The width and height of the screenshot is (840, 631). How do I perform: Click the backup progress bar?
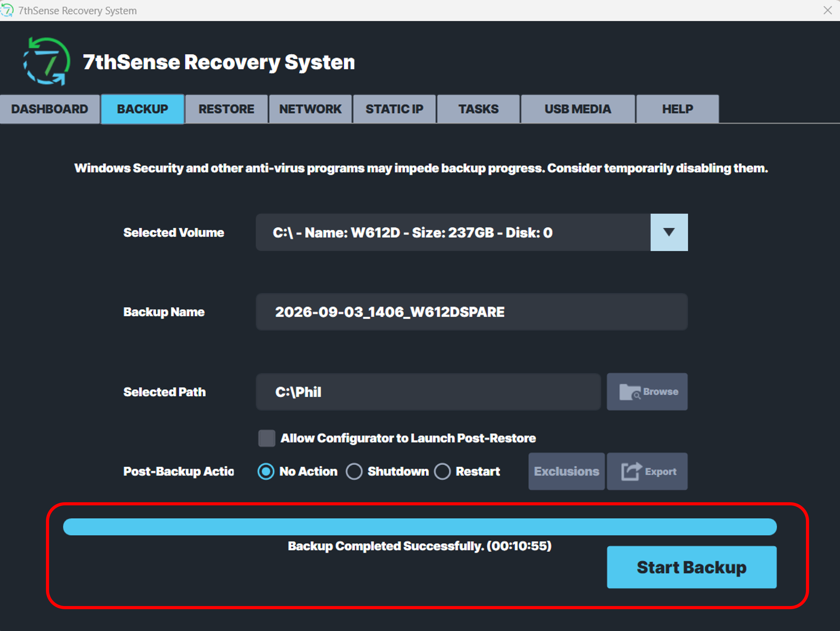(420, 527)
